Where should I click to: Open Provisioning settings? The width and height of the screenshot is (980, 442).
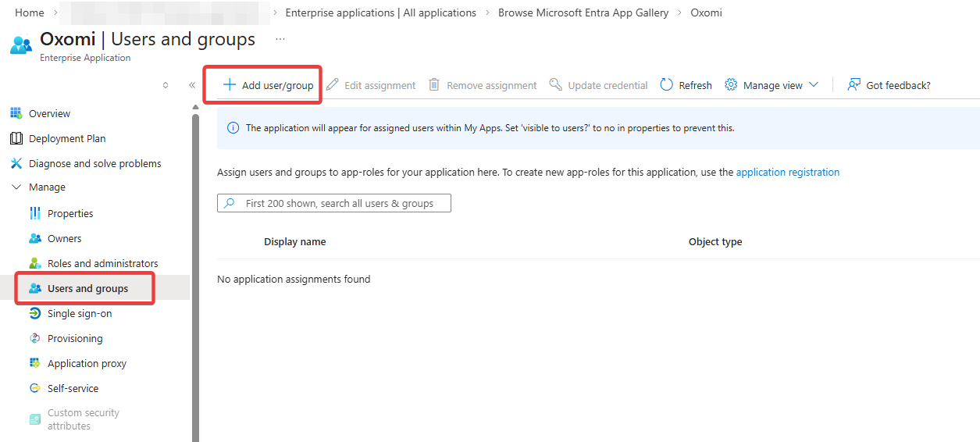pyautogui.click(x=74, y=338)
